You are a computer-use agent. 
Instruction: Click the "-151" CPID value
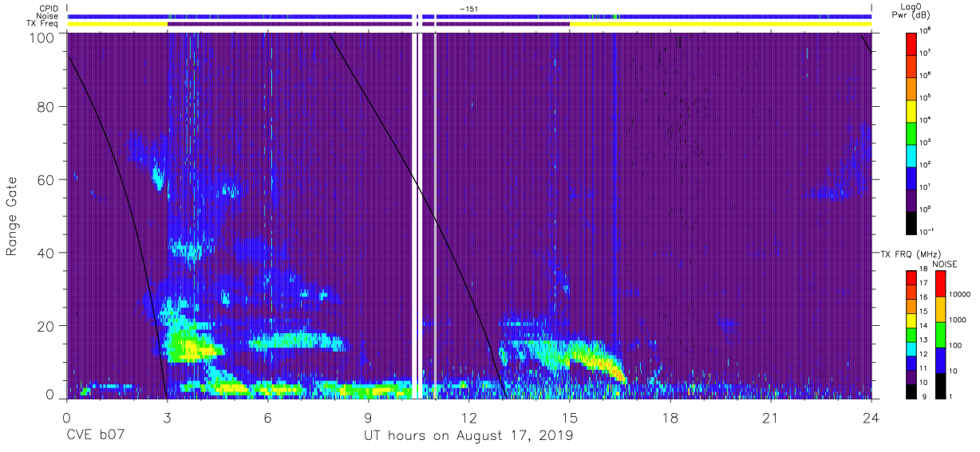point(469,8)
